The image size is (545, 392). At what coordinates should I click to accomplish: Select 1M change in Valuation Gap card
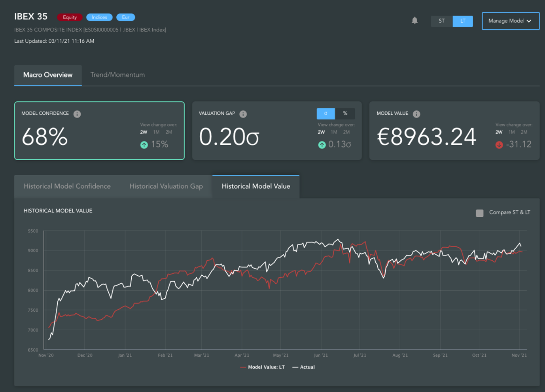334,132
